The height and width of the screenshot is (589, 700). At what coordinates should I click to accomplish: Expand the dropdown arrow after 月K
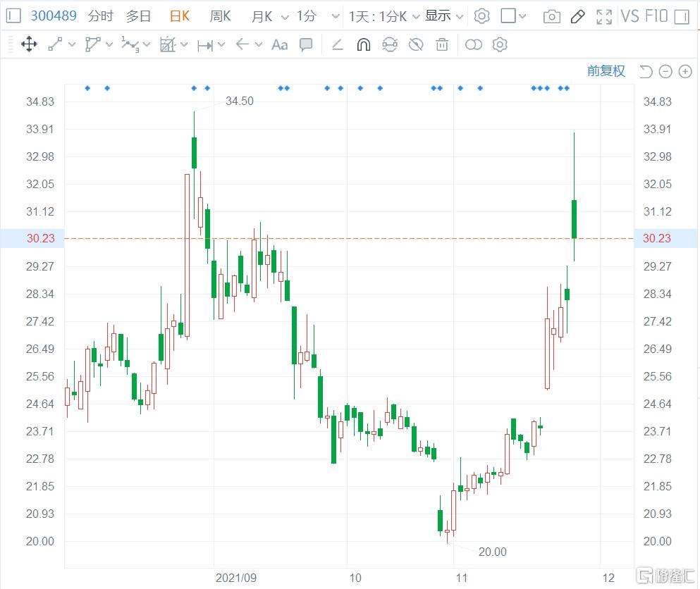pyautogui.click(x=284, y=17)
